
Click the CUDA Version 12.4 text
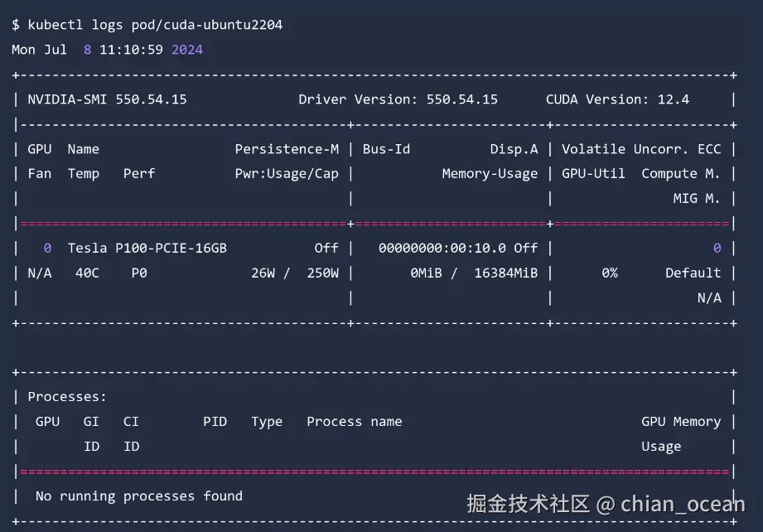(x=617, y=99)
